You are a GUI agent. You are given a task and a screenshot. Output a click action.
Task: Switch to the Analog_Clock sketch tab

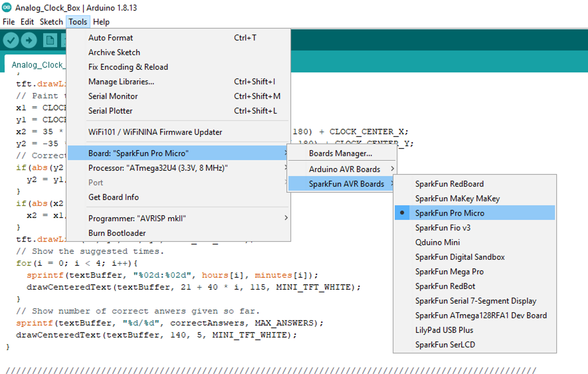[36, 65]
